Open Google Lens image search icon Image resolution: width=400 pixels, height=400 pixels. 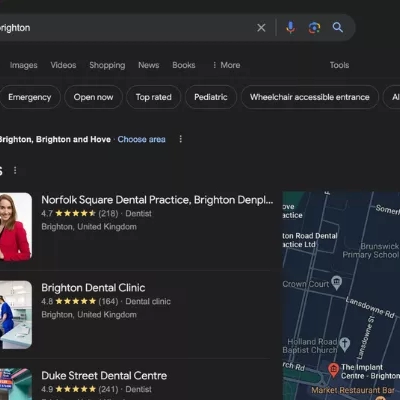click(x=314, y=28)
